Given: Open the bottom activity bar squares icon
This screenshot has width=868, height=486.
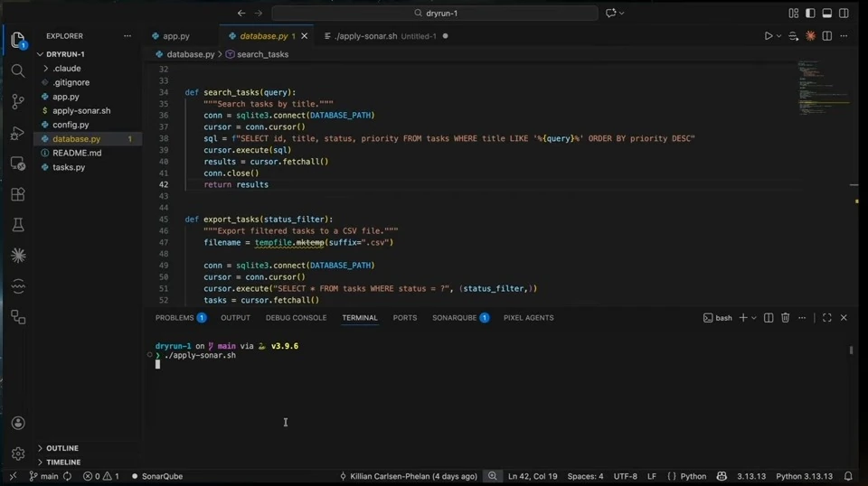Looking at the screenshot, I should point(18,317).
